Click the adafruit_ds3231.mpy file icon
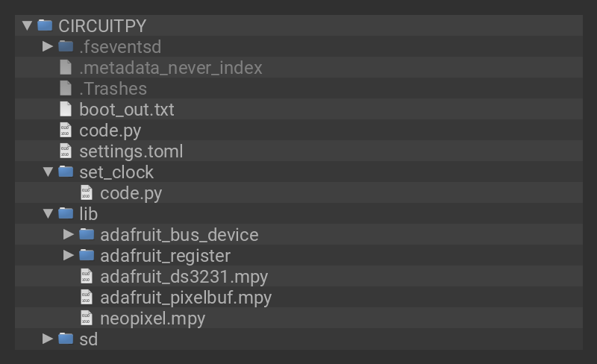 (x=87, y=276)
